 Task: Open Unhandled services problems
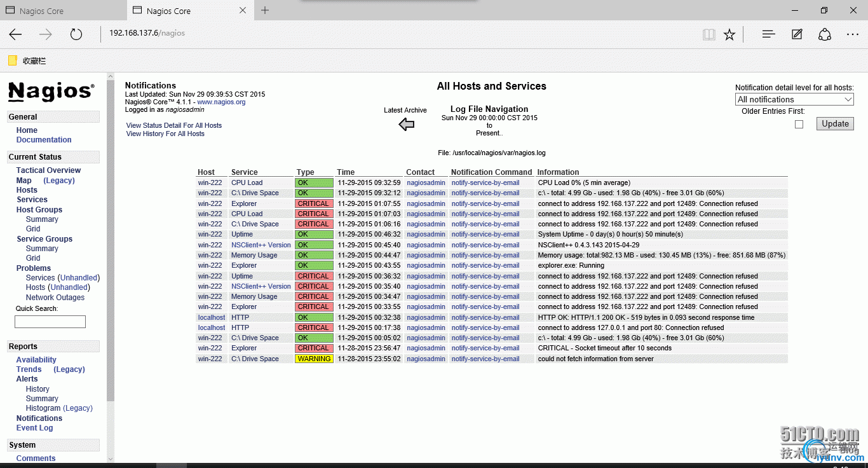(x=79, y=278)
